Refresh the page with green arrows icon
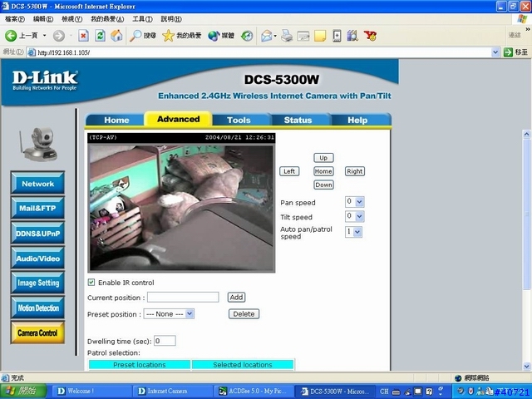532x399 pixels. 100,36
